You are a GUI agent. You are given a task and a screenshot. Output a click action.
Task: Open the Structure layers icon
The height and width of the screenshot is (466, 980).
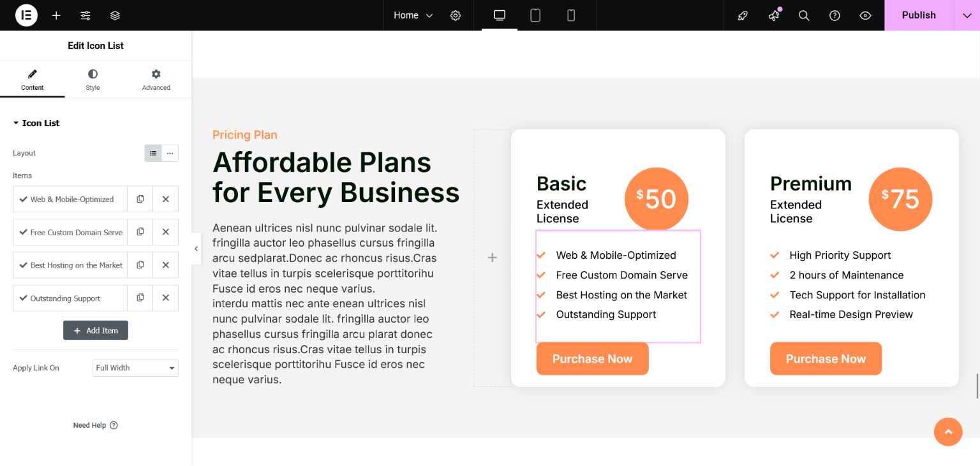tap(115, 15)
